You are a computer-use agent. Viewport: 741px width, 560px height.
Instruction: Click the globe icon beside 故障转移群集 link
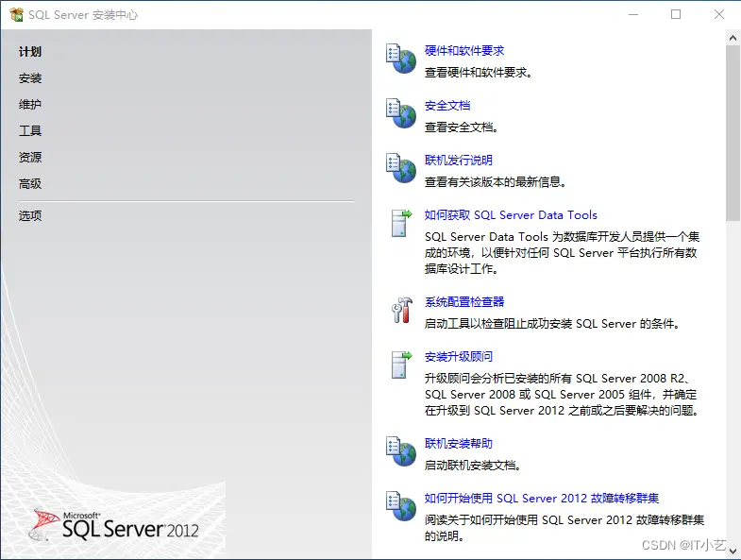[401, 506]
